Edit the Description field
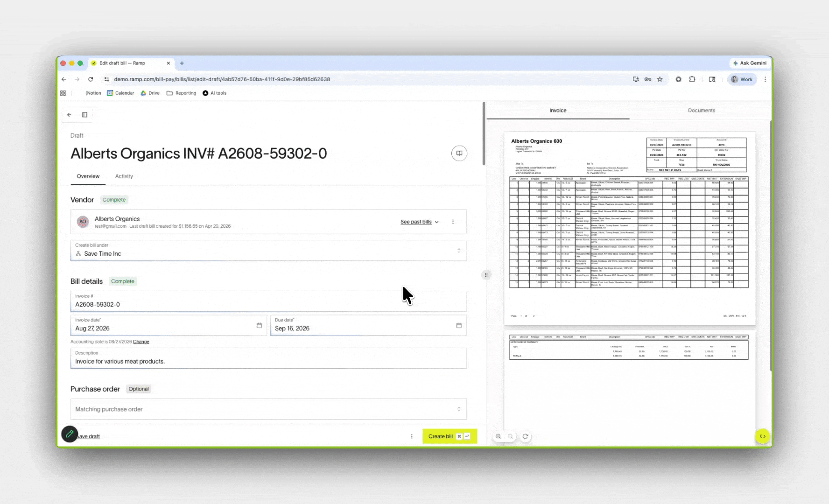This screenshot has width=829, height=504. (x=268, y=358)
